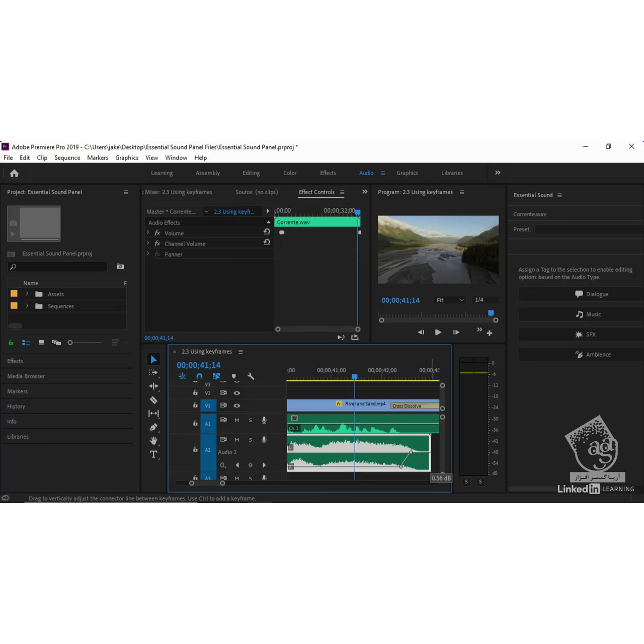Show more workspaces chevron
Image resolution: width=644 pixels, height=644 pixels.
click(498, 173)
